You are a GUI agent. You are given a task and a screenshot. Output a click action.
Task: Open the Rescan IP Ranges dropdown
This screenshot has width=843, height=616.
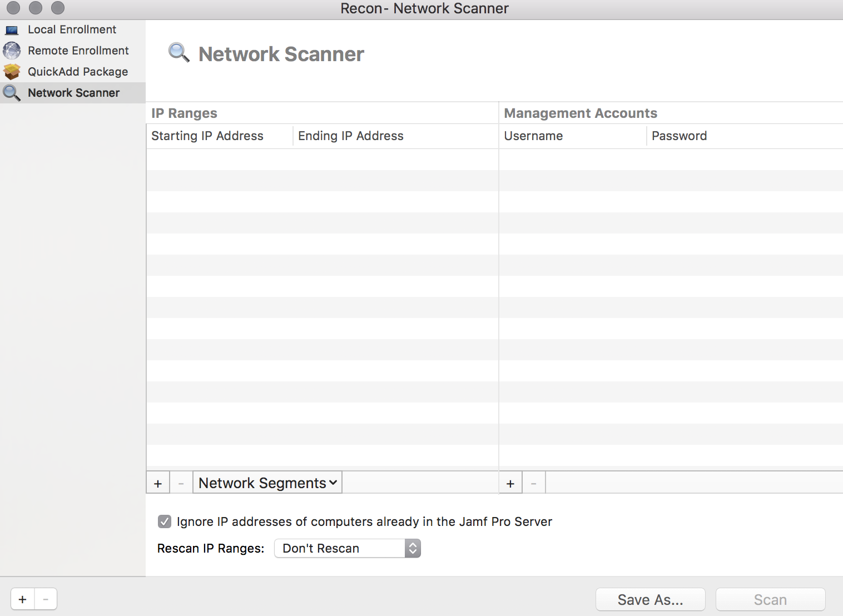(x=348, y=548)
